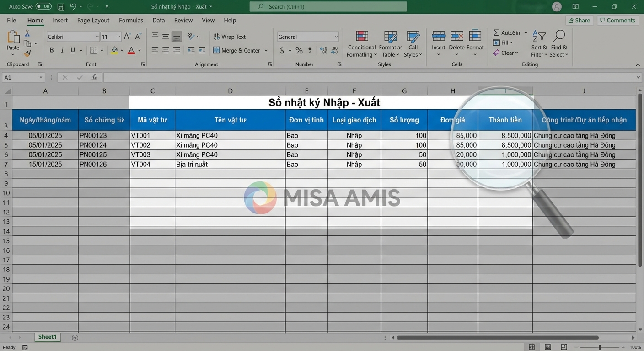Image resolution: width=644 pixels, height=351 pixels.
Task: Click the Share button
Action: coord(579,21)
